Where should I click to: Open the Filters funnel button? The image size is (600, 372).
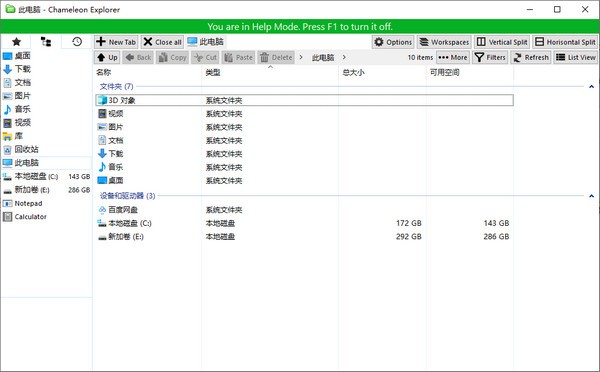490,57
